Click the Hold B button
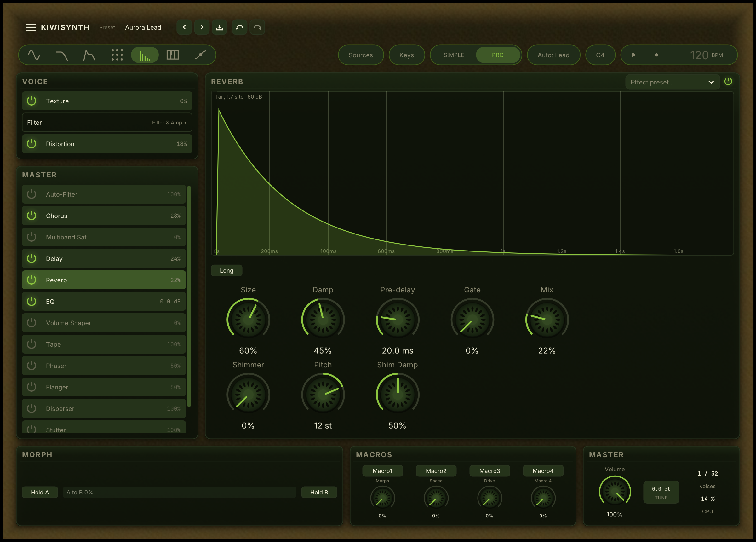 (x=319, y=492)
